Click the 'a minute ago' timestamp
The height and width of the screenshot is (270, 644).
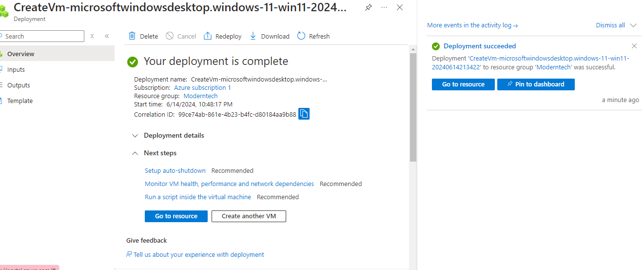point(620,100)
